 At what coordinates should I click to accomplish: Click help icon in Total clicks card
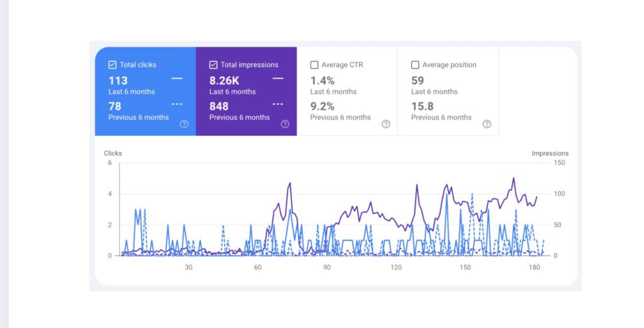tap(184, 124)
